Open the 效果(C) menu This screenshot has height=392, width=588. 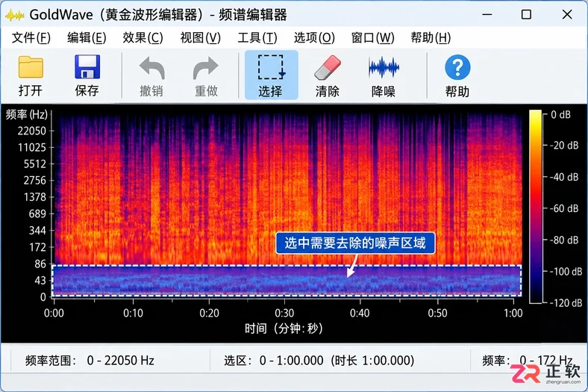(x=143, y=37)
